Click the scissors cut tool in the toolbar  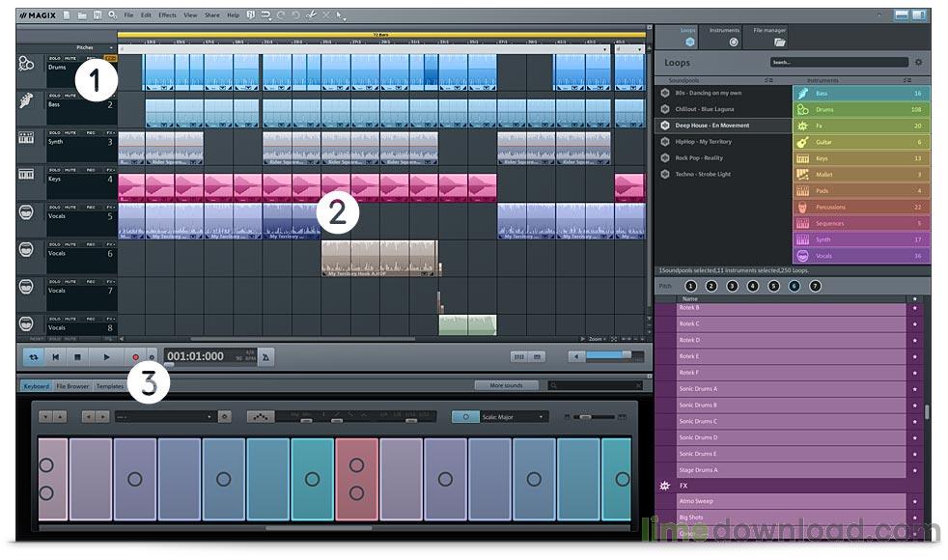pos(313,15)
